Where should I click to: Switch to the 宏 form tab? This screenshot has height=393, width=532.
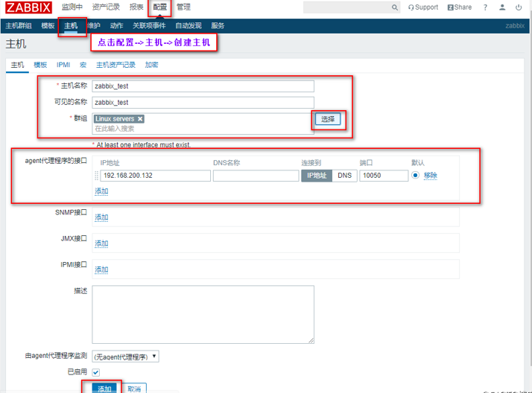[83, 65]
